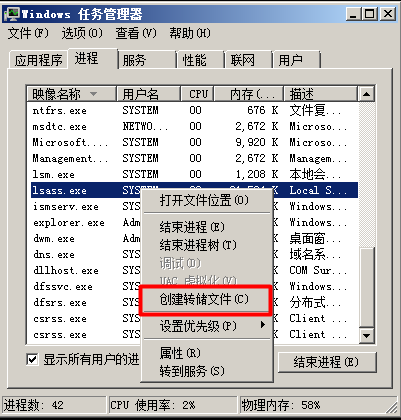Open the 帮助(H) menu
Viewport: 401px width, 420px height.
[190, 33]
